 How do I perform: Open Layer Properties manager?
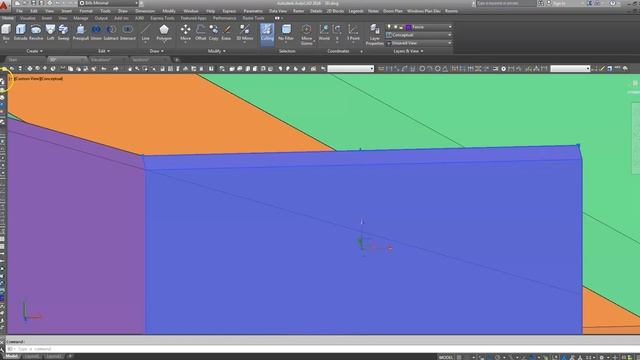click(x=375, y=34)
